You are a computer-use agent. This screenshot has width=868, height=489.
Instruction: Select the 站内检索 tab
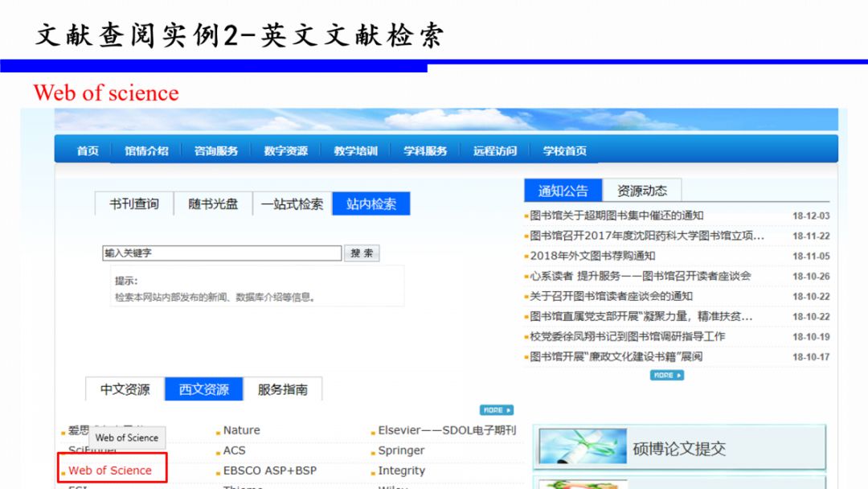(x=371, y=203)
